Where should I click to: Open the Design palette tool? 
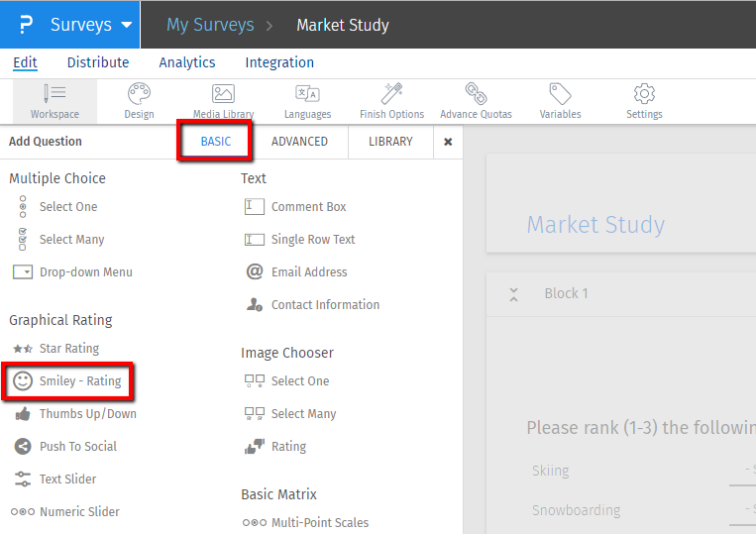[139, 100]
